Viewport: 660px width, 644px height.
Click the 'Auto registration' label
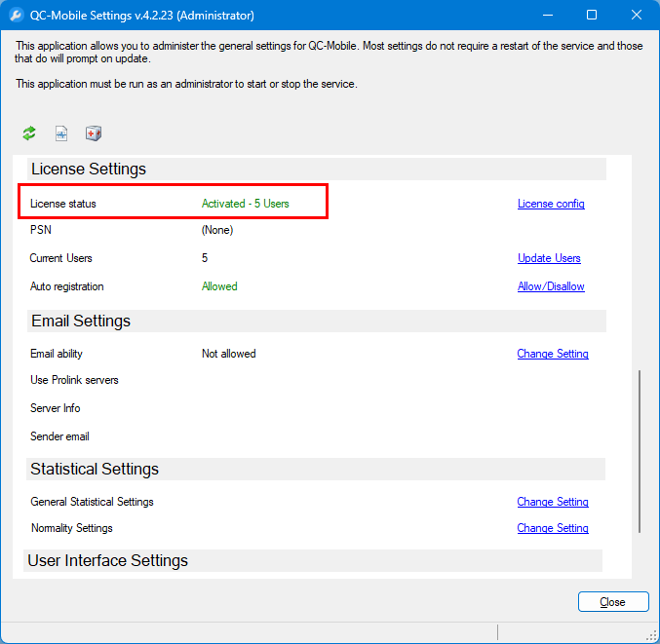coord(67,286)
